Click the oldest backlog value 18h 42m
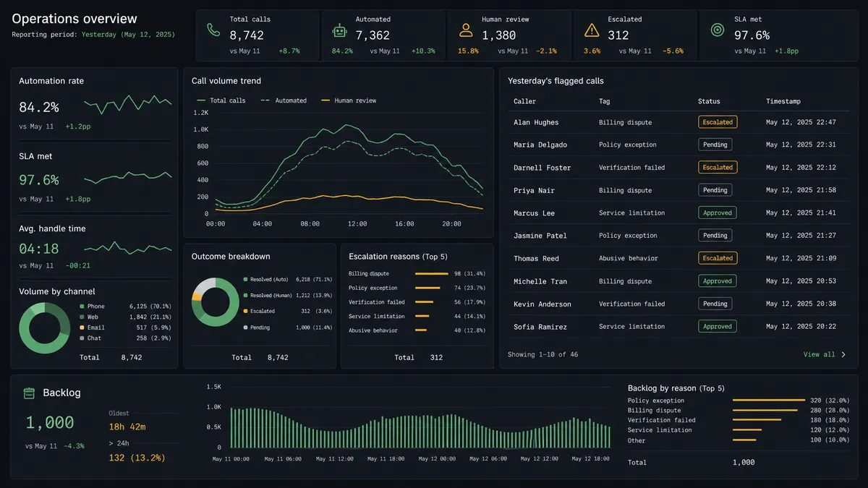Image resolution: width=868 pixels, height=488 pixels. click(127, 427)
